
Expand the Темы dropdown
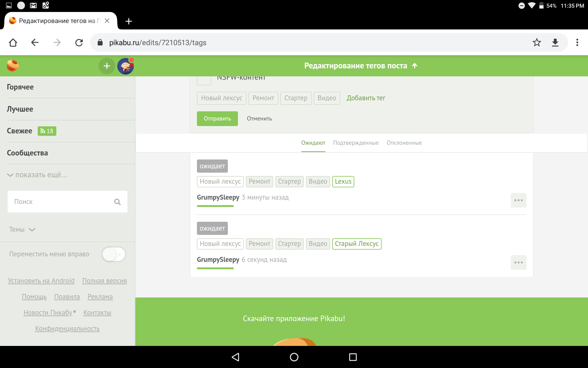pyautogui.click(x=22, y=230)
